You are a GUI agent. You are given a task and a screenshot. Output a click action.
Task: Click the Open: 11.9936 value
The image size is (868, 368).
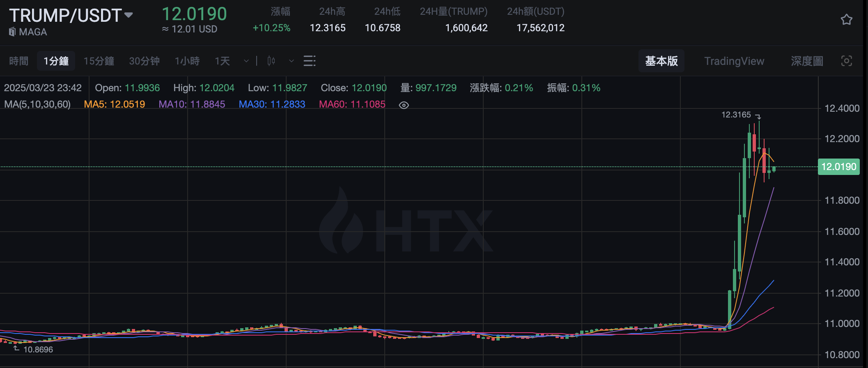pyautogui.click(x=127, y=88)
